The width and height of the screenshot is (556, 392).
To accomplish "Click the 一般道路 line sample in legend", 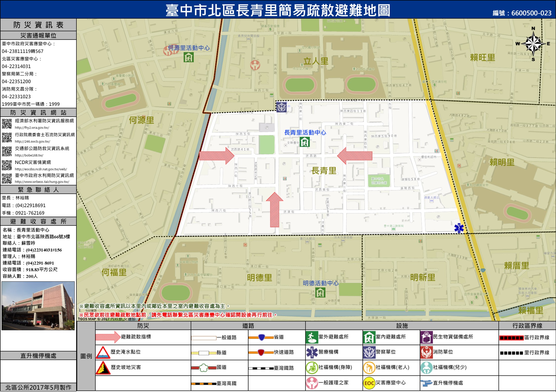I will coord(204,338).
